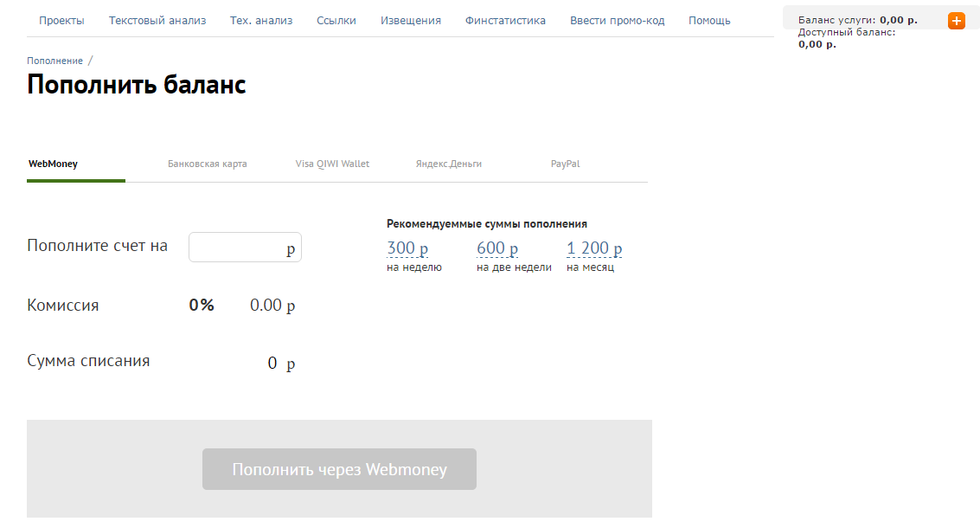
Task: Select Ссылки in the navigation bar
Action: tap(336, 21)
